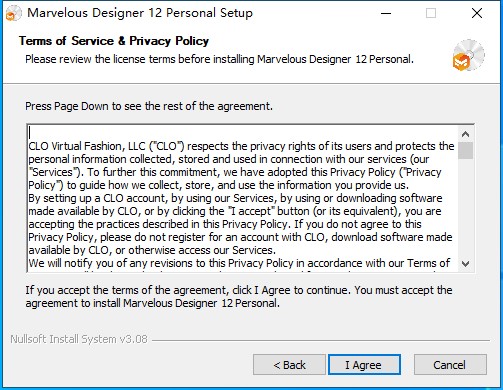Click the line starting 'We will notify you'

[x=239, y=263]
